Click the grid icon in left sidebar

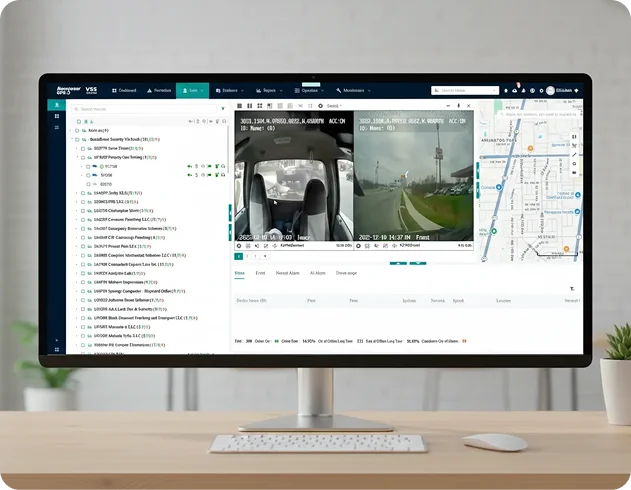(x=57, y=117)
